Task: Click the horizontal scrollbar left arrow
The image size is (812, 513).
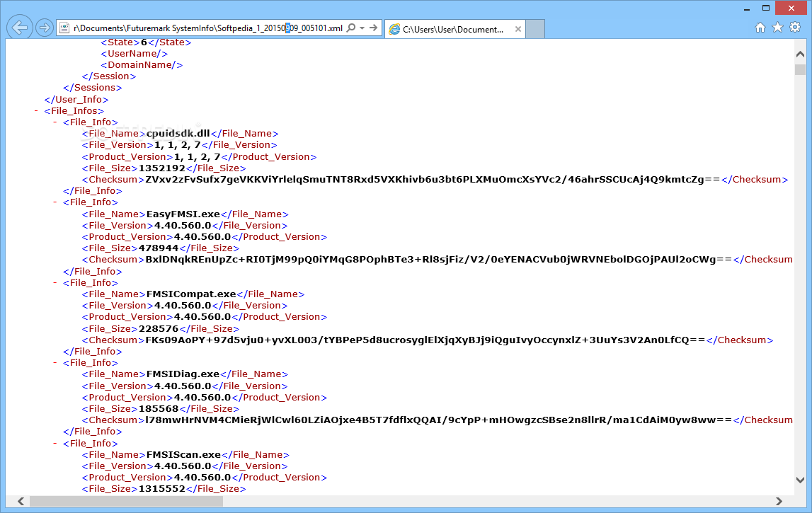Action: point(21,501)
